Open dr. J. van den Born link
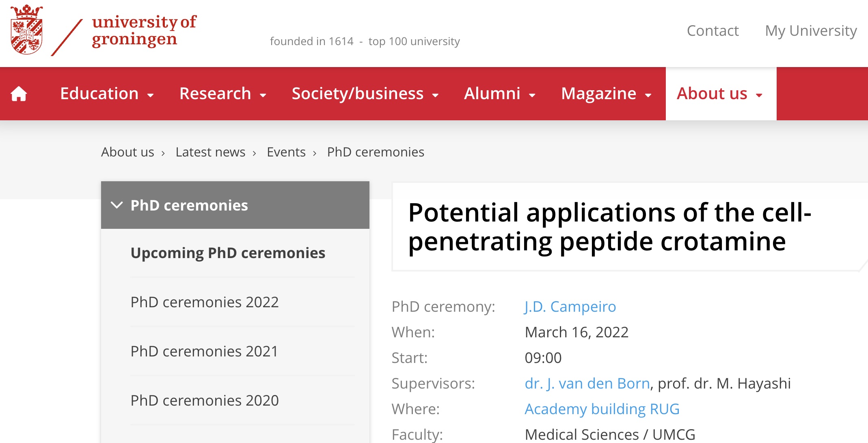The image size is (868, 443). pyautogui.click(x=587, y=383)
